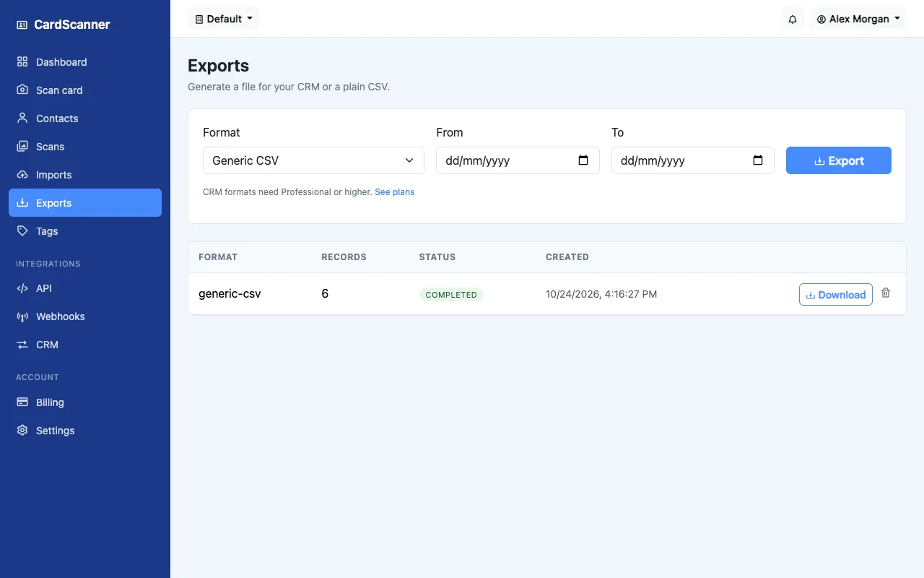The width and height of the screenshot is (924, 578).
Task: Click the Scans images icon
Action: pos(22,147)
